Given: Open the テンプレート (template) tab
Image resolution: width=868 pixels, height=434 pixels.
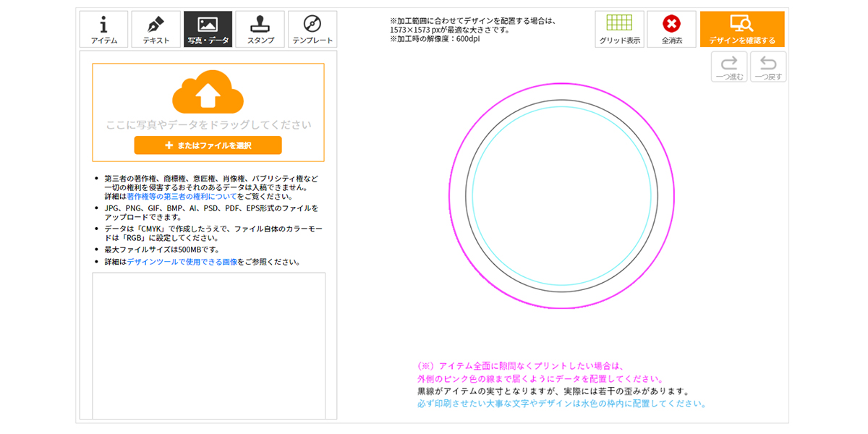Looking at the screenshot, I should tap(312, 30).
